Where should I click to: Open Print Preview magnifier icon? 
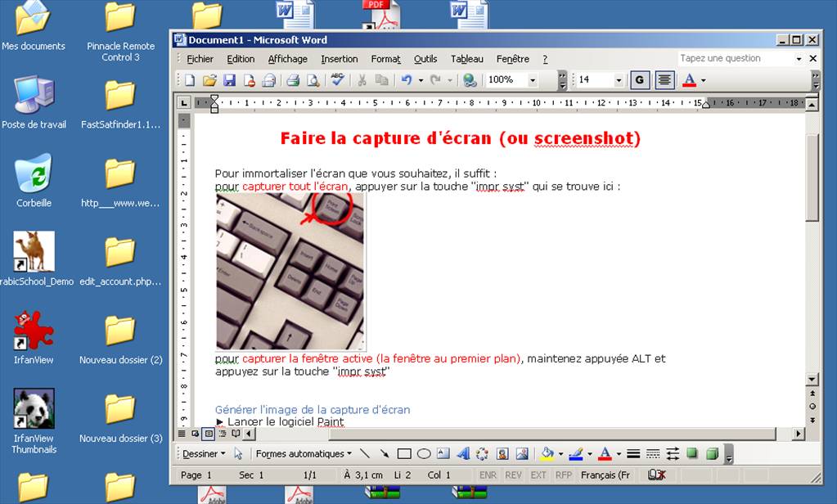pos(313,80)
